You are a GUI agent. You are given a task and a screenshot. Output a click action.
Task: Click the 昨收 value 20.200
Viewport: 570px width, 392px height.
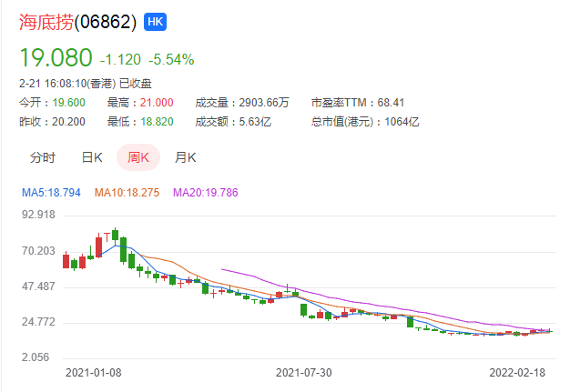click(68, 122)
